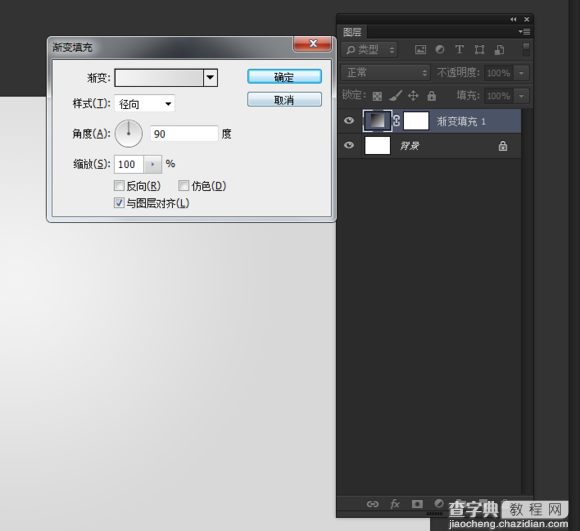This screenshot has height=531, width=580.
Task: Click the lock icon on 背景 layer
Action: [x=503, y=146]
